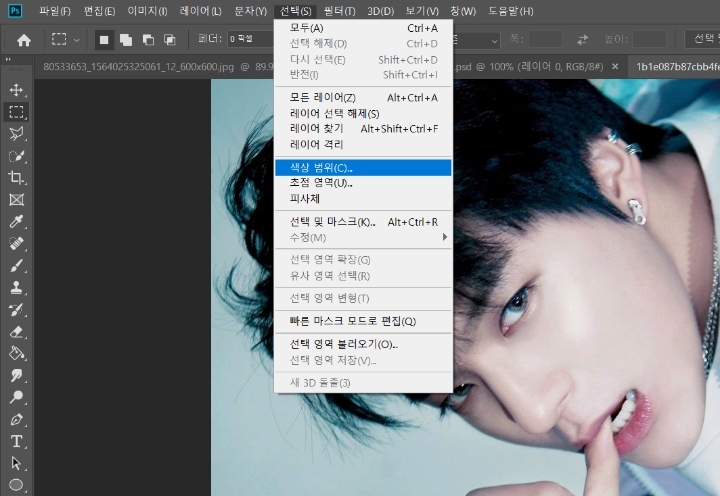Switch to the psd 100% document tab
Viewport: 720px width, 496px height.
click(528, 67)
